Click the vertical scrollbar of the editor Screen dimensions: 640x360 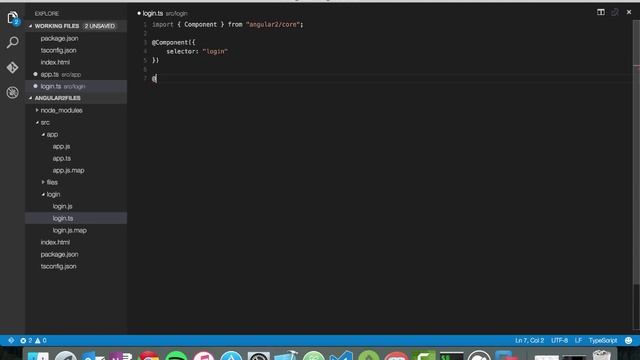tap(636, 151)
